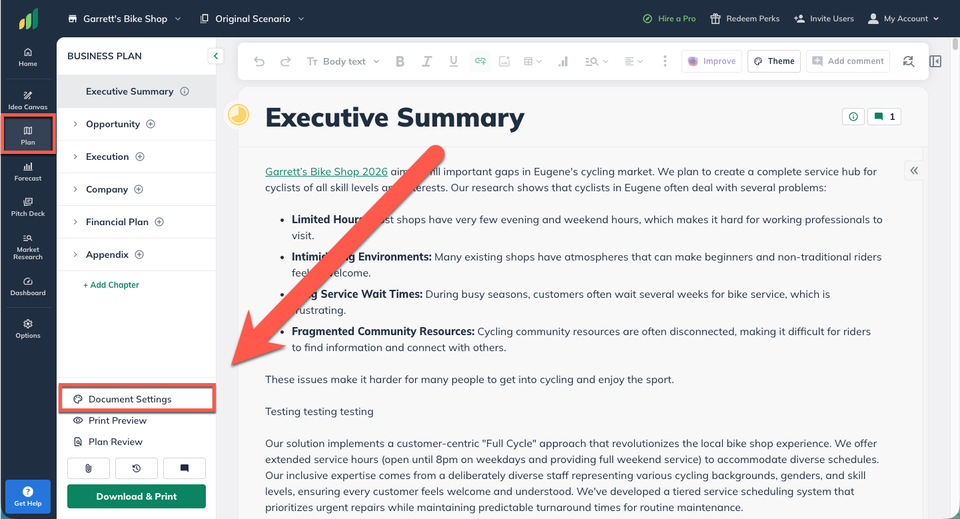Screen dimensions: 960x519
Task: Click the Executive Summary info icon in the outline
Action: 184,91
